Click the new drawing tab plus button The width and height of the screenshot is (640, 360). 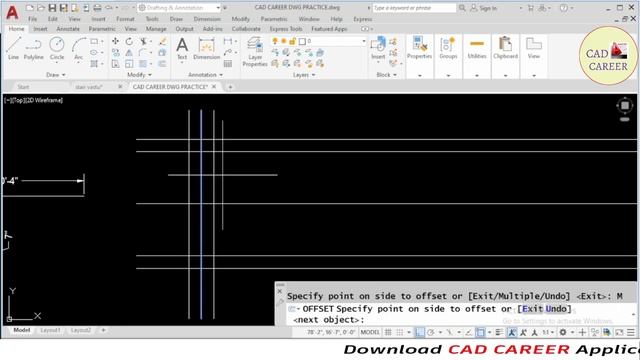(230, 87)
